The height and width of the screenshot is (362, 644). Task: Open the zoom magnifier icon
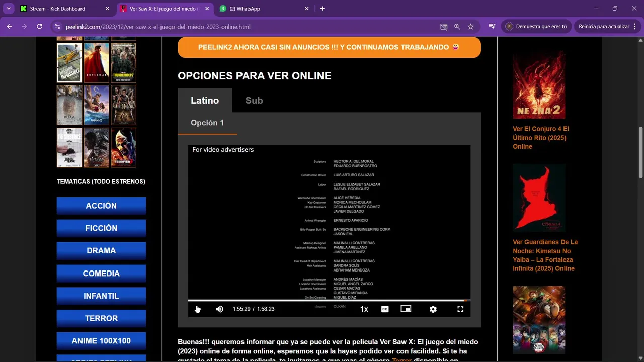click(x=457, y=27)
